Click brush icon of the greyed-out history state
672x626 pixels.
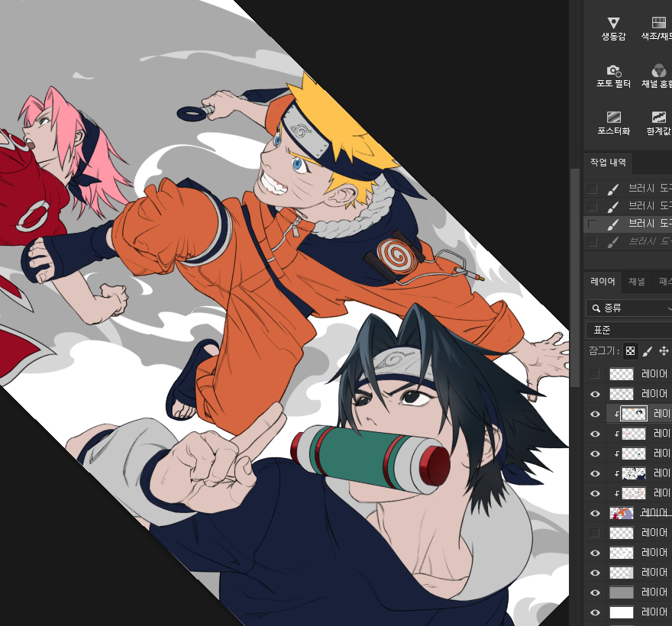(x=613, y=242)
